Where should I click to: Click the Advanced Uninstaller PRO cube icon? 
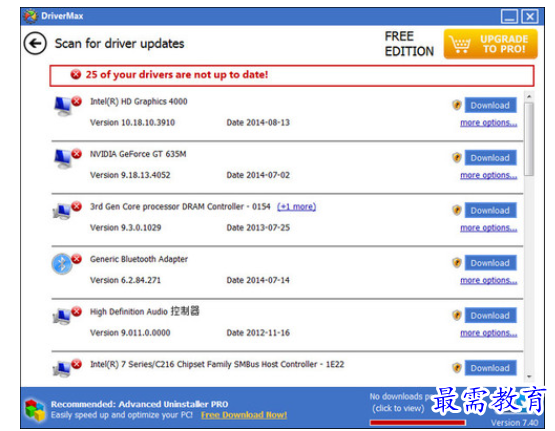click(35, 409)
